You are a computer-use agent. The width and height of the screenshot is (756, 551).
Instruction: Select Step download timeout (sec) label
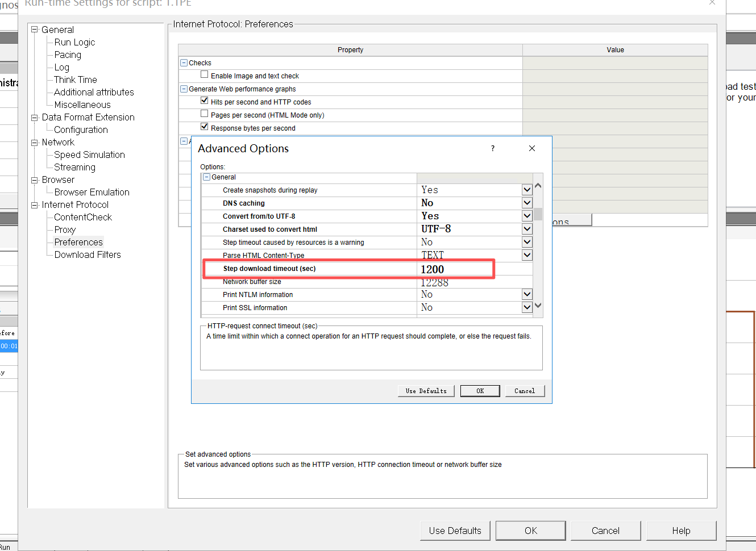(x=269, y=269)
